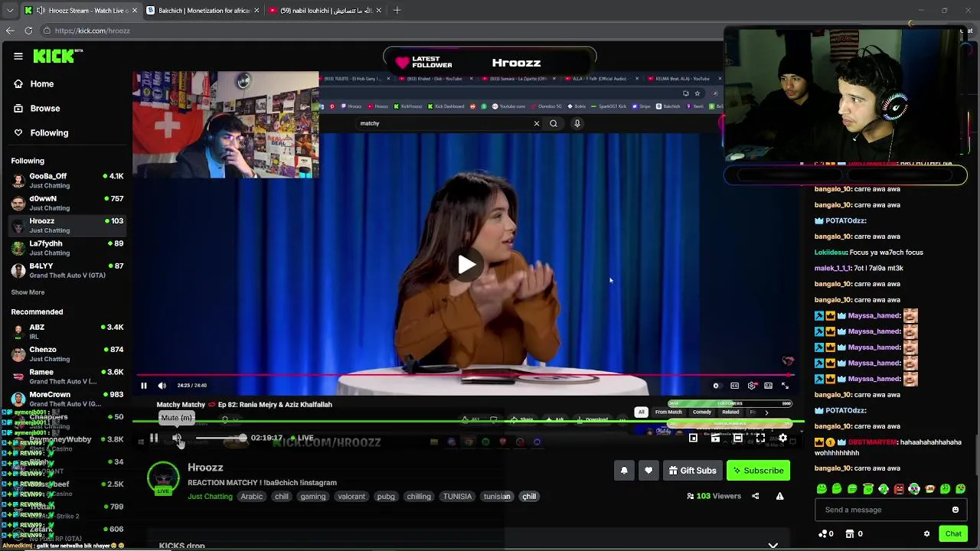980x551 pixels.
Task: Clear the 'matchy' search text
Action: (x=537, y=123)
